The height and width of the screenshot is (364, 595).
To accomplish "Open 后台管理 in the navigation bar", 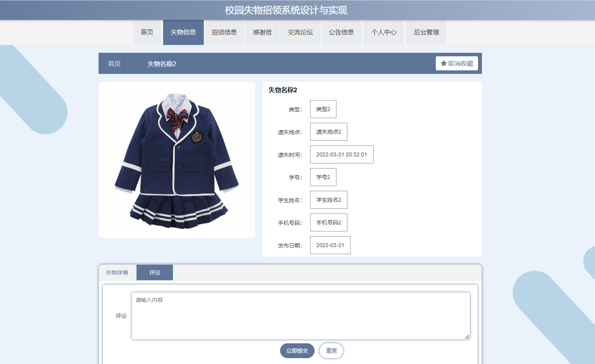I will tap(426, 32).
